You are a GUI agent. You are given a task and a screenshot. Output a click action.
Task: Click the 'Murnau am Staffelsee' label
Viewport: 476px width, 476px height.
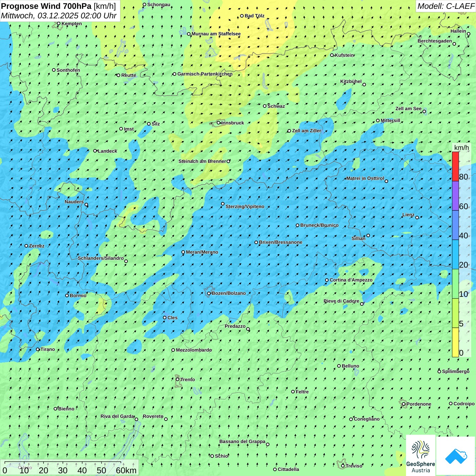pyautogui.click(x=216, y=34)
